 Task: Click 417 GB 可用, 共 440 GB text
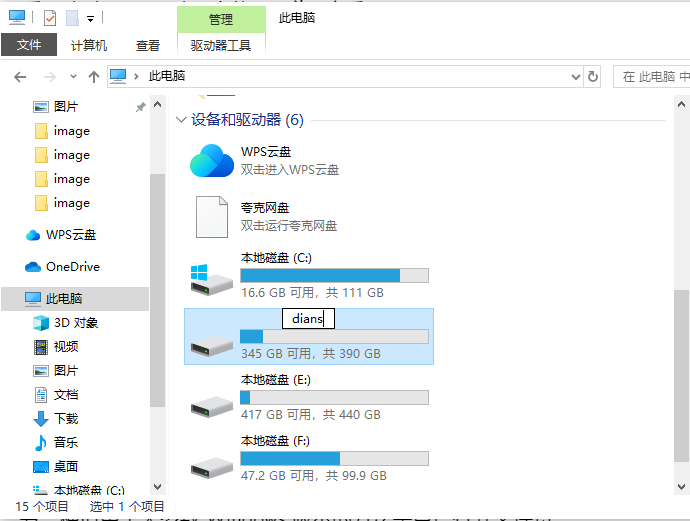pyautogui.click(x=311, y=415)
